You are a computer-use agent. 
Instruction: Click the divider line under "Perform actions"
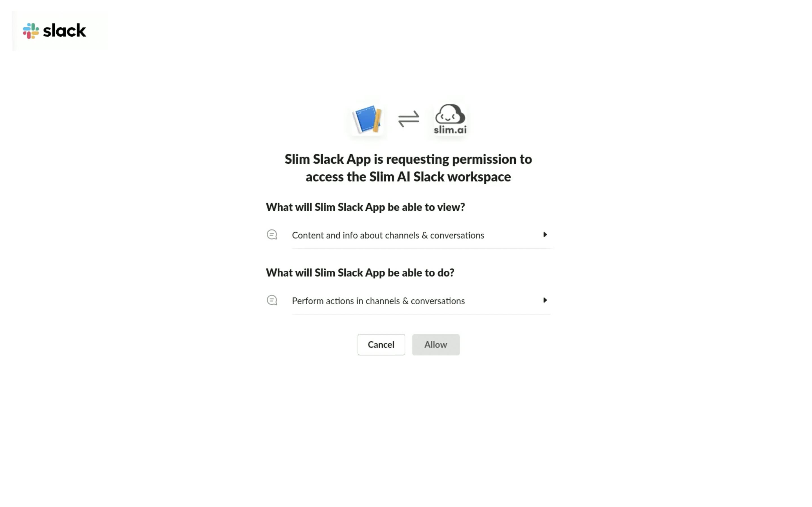pos(422,315)
